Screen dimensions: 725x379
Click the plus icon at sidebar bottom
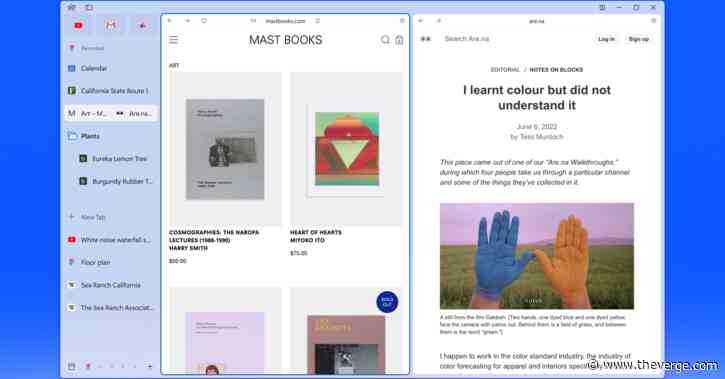(x=150, y=367)
